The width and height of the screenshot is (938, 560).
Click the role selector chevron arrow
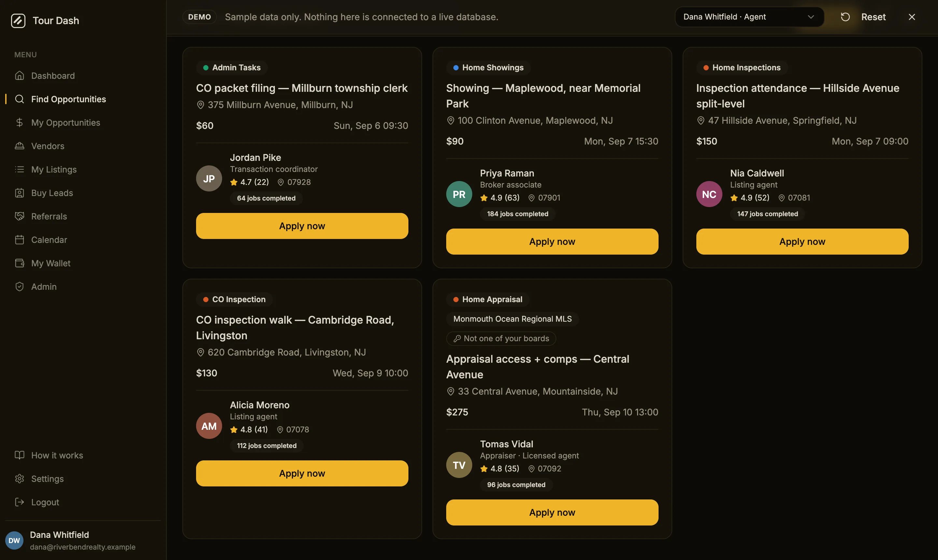[x=810, y=17]
